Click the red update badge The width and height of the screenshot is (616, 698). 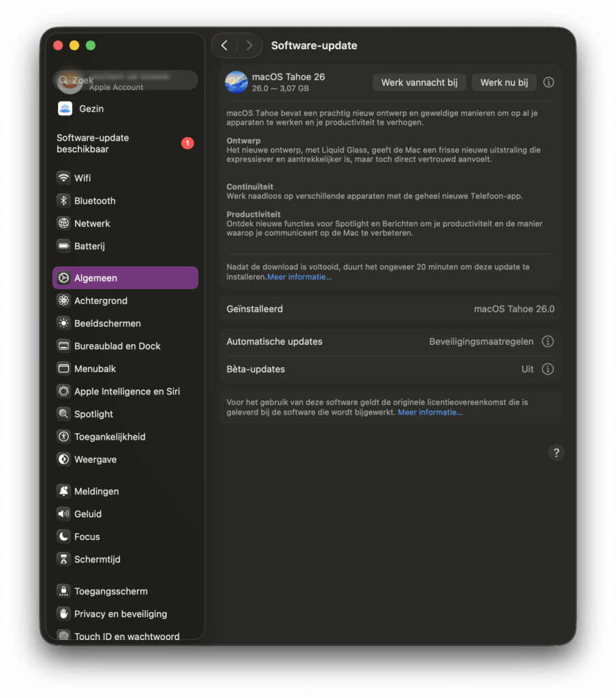click(187, 143)
